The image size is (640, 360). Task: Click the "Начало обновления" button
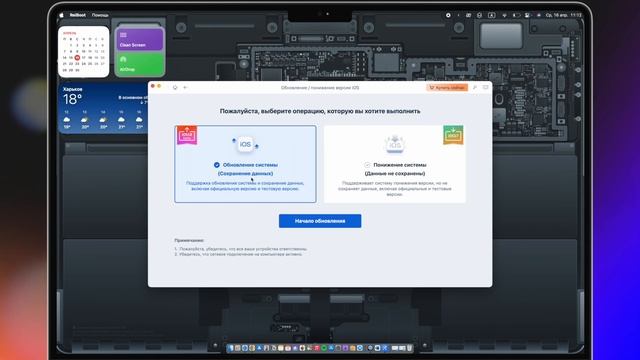pyautogui.click(x=320, y=221)
